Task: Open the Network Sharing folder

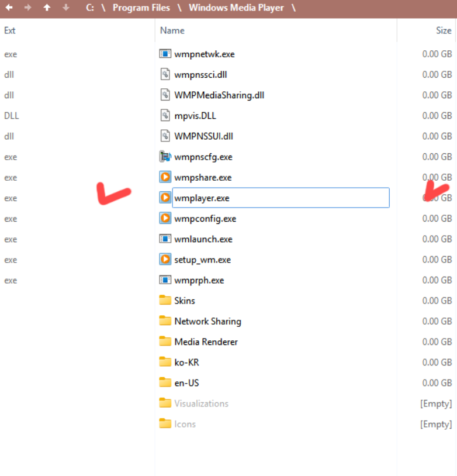Action: pyautogui.click(x=207, y=321)
